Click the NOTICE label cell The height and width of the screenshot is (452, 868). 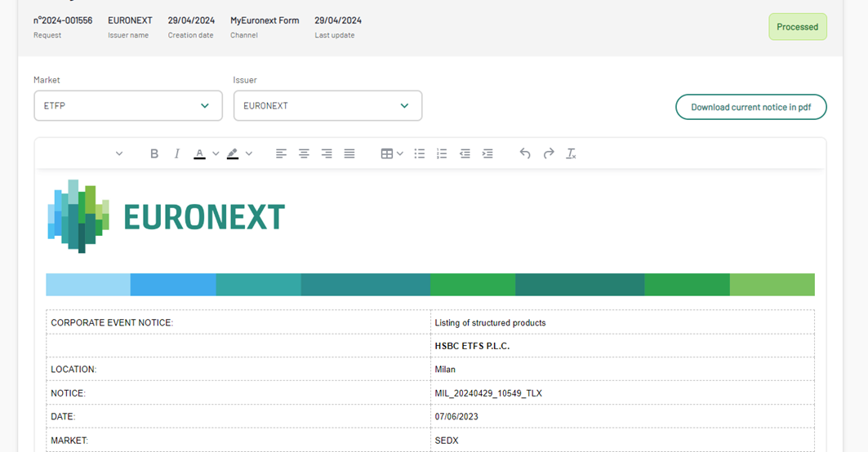click(x=238, y=392)
